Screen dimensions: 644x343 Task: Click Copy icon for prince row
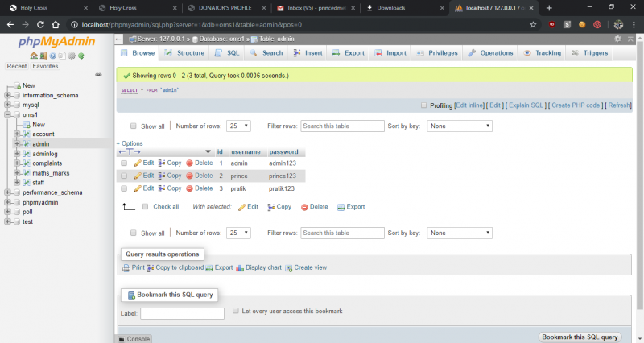click(x=162, y=176)
